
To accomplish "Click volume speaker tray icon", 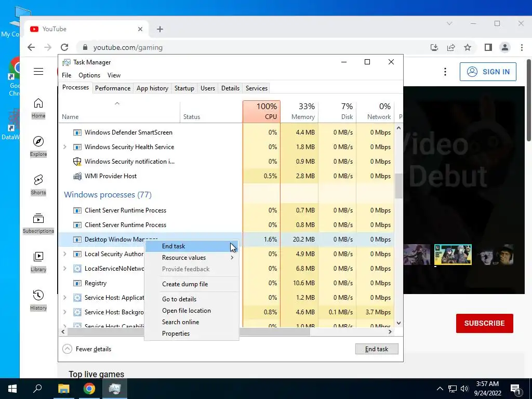I will pyautogui.click(x=464, y=389).
